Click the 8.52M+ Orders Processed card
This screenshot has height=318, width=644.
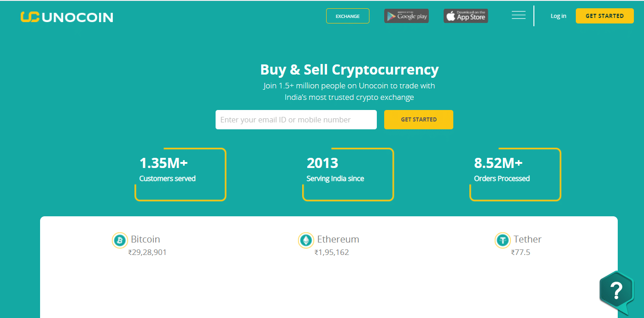515,174
